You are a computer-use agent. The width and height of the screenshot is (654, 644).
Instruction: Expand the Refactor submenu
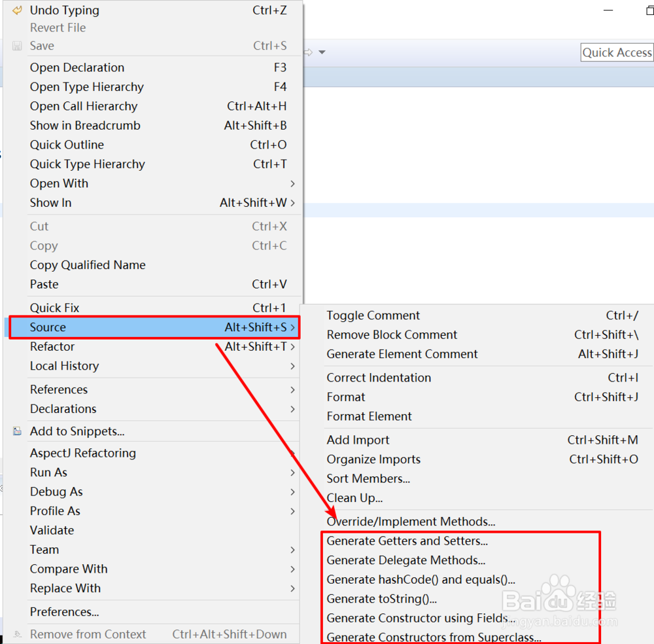point(153,346)
